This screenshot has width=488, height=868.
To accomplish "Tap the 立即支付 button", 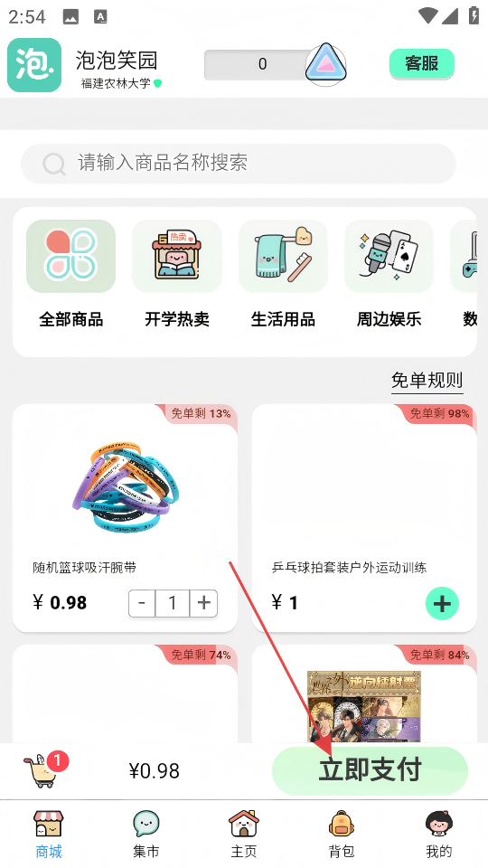I will [x=370, y=770].
